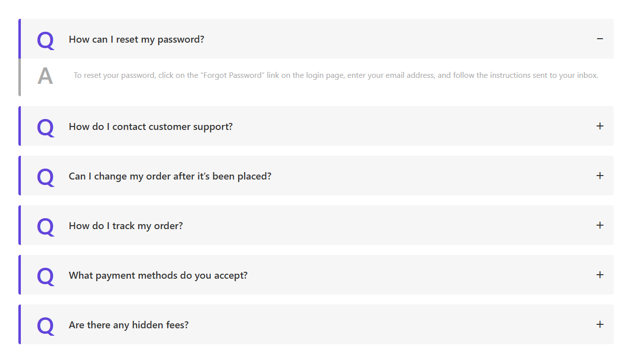Click the Q icon beside change my order
The width and height of the screenshot is (629, 364).
45,177
